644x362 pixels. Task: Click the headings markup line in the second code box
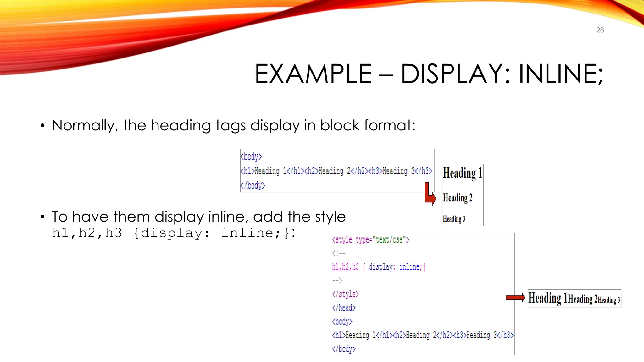point(423,335)
